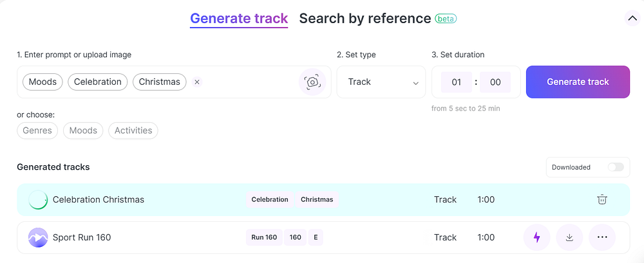Choose the Activities category pill
This screenshot has width=644, height=263.
[x=133, y=131]
